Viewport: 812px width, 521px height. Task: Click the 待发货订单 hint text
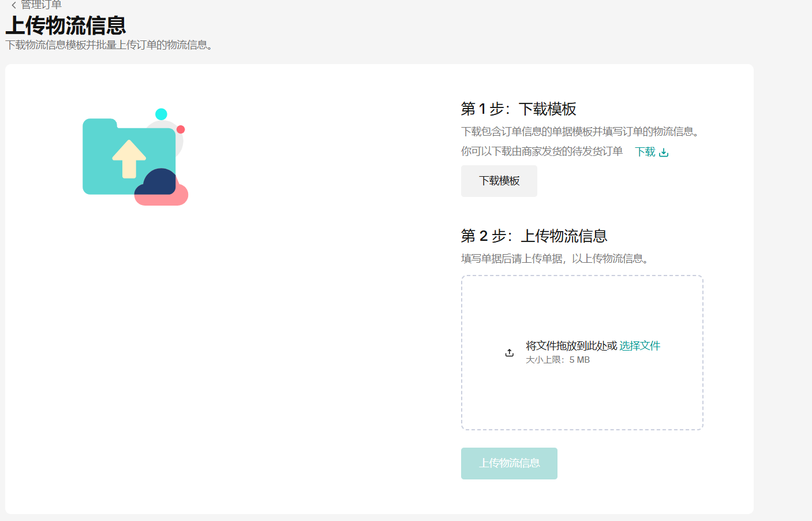pyautogui.click(x=541, y=151)
